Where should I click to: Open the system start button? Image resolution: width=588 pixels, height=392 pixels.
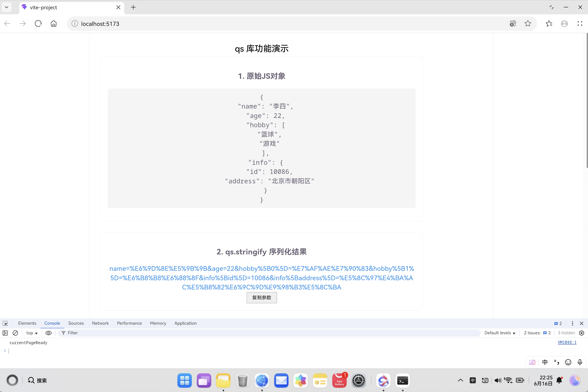[12, 380]
